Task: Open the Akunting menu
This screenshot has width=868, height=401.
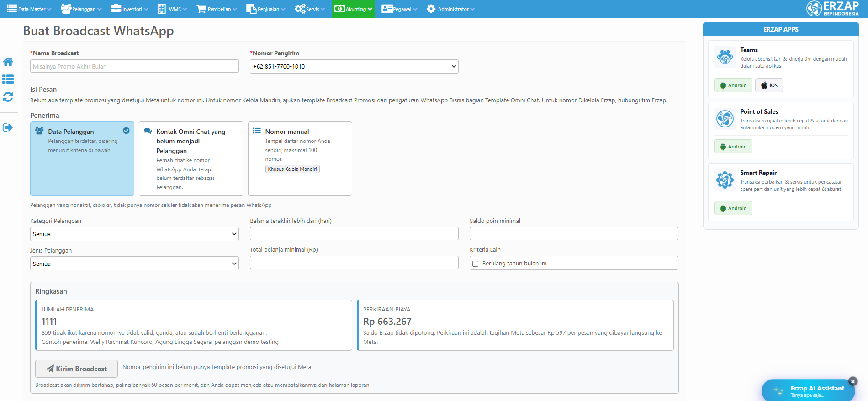Action: (353, 9)
